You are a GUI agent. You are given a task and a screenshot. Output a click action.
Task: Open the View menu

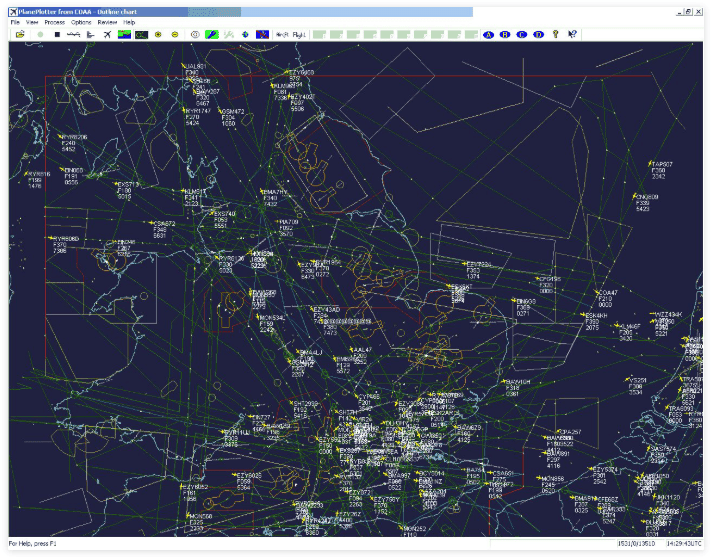(x=32, y=22)
